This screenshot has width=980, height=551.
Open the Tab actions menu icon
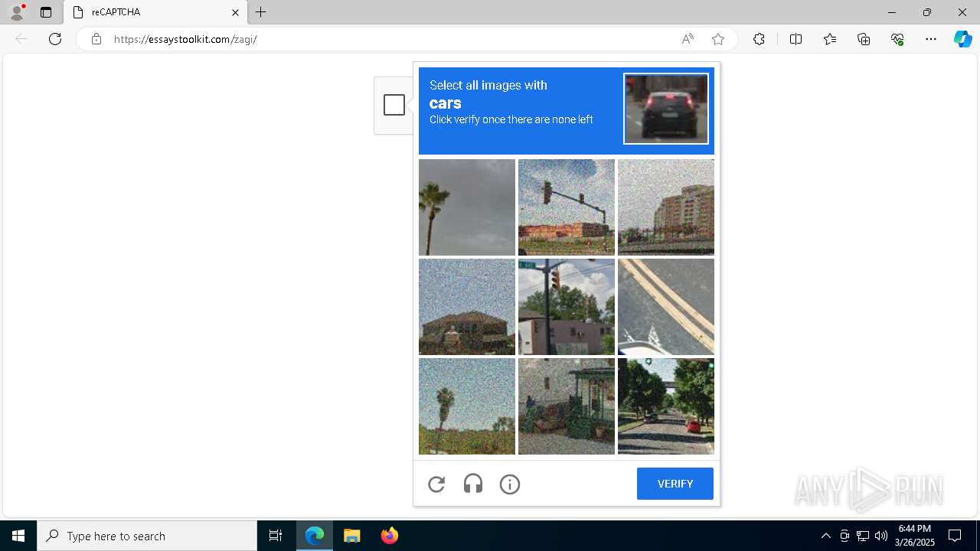click(46, 12)
